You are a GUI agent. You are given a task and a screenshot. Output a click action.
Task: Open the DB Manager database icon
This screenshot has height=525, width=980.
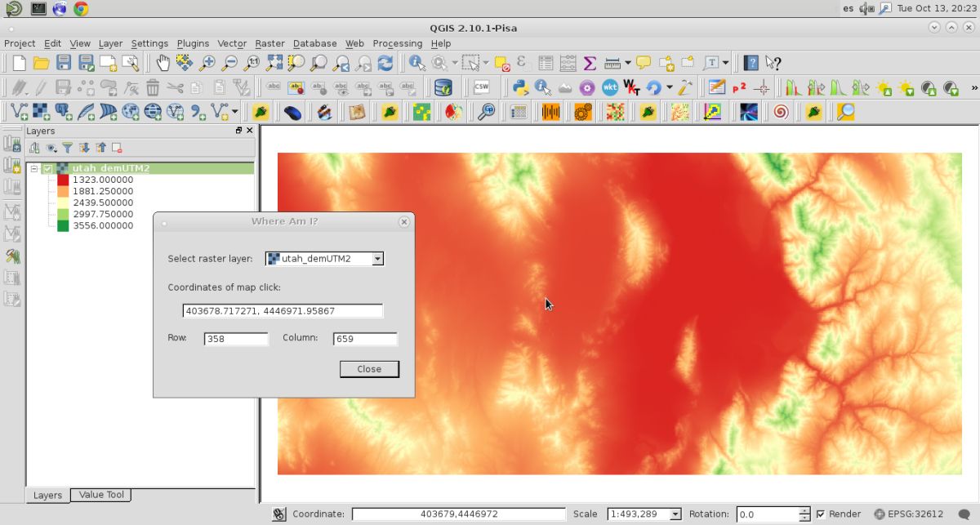443,87
